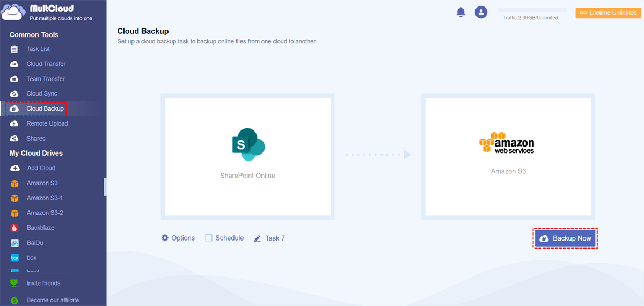Click the Traffic:2.39GB/Unlimited text

click(530, 18)
